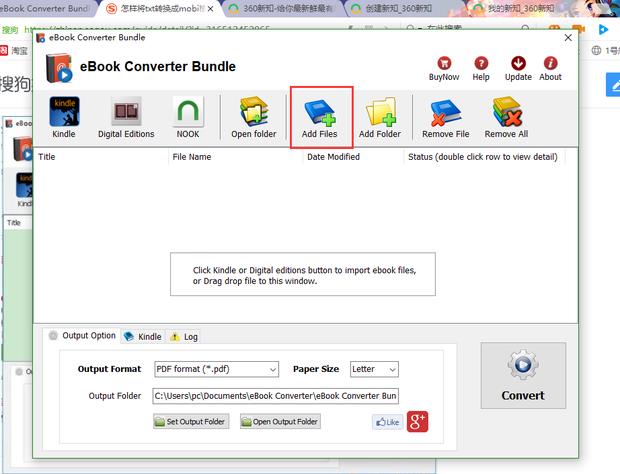Screen dimensions: 620x474
Task: Open the Log tab
Action: (x=184, y=337)
